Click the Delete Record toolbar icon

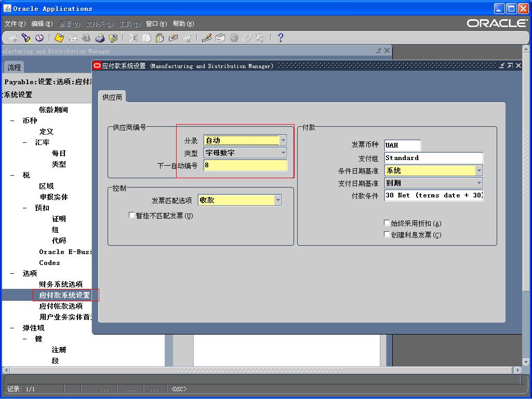click(x=187, y=38)
